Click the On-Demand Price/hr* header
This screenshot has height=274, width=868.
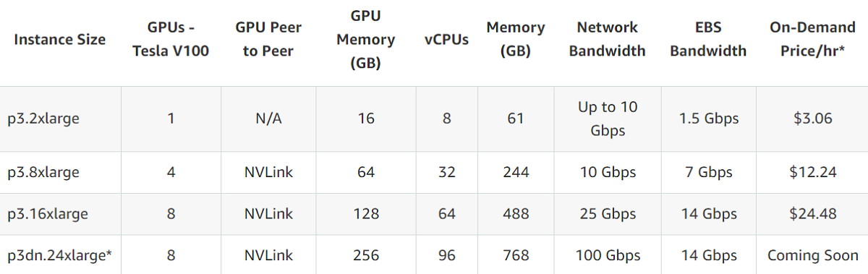point(812,39)
